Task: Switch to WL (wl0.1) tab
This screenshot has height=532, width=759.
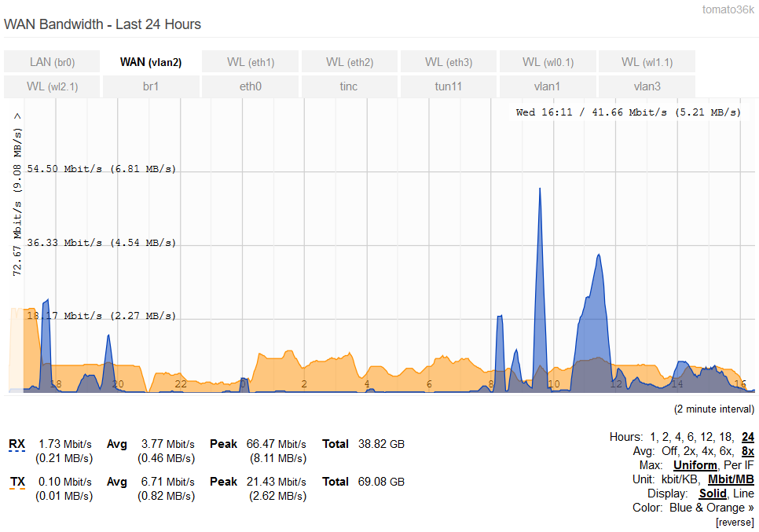Action: click(548, 62)
